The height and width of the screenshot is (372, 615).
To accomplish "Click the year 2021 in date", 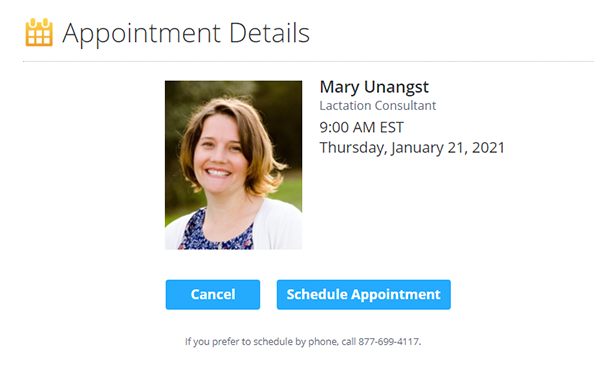I will (x=488, y=148).
